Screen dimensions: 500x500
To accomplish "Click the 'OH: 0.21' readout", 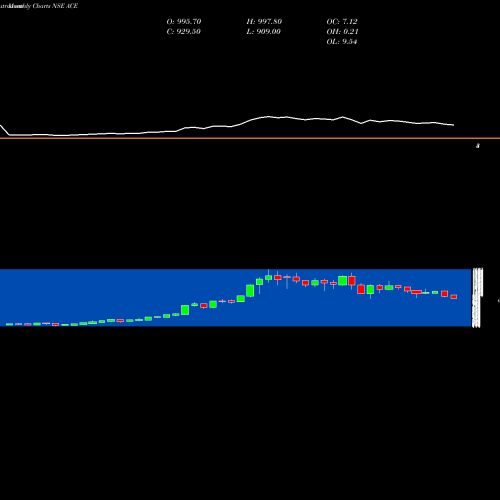I will click(342, 32).
